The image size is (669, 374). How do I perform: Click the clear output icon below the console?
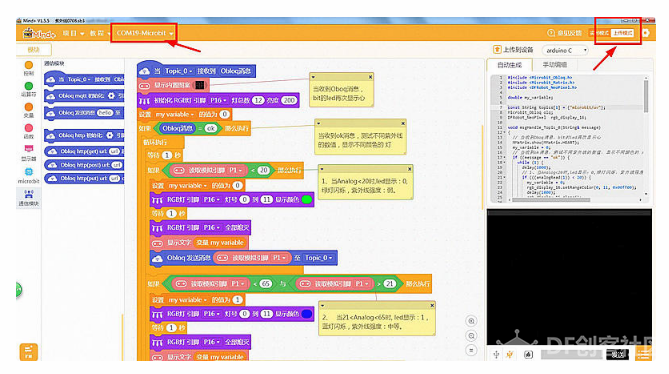528,354
